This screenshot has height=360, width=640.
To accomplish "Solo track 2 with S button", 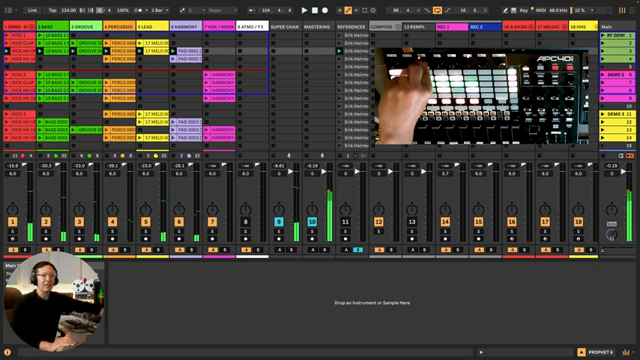I will coord(46,231).
